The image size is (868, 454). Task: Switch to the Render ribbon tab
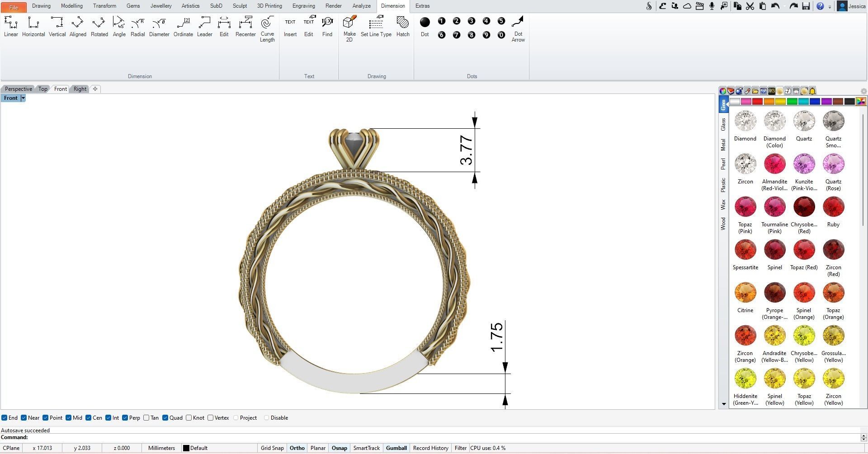(x=333, y=6)
